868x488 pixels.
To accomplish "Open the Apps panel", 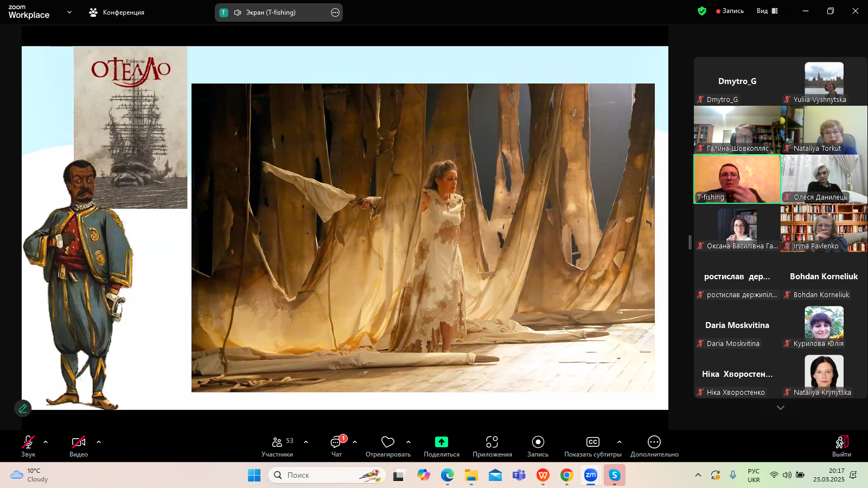I will [492, 442].
